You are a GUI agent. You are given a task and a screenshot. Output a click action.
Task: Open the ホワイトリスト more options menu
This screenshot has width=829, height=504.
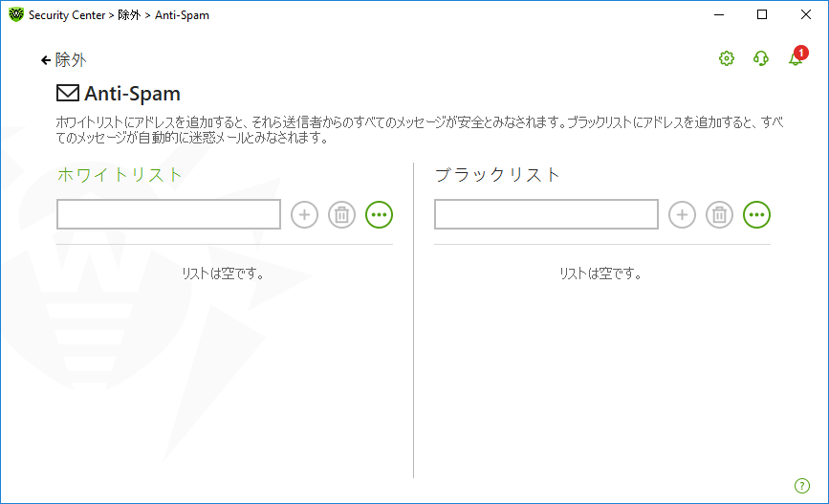[x=380, y=215]
